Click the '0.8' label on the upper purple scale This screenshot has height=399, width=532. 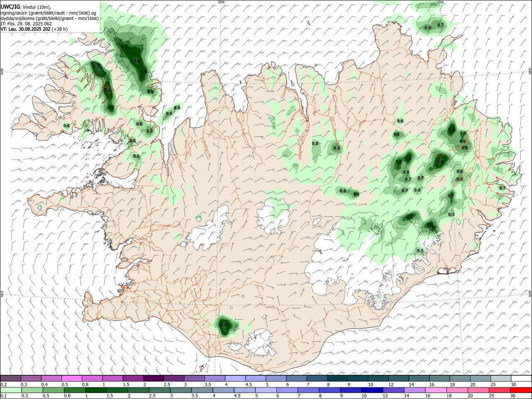pyautogui.click(x=85, y=384)
